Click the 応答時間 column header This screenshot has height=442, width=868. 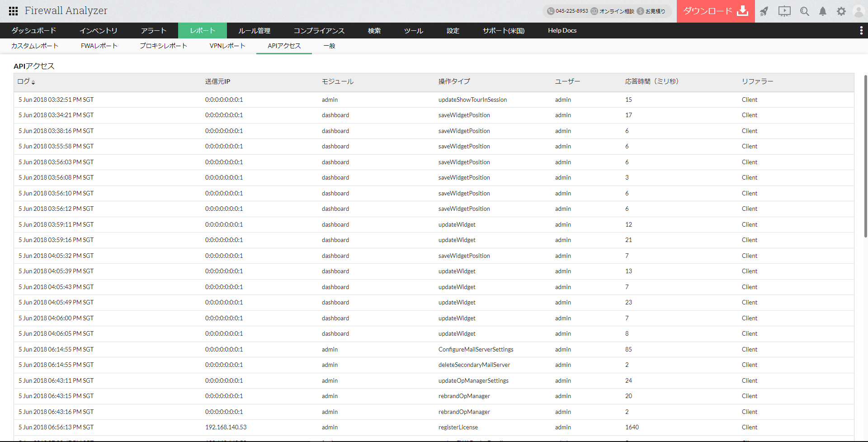tap(651, 81)
